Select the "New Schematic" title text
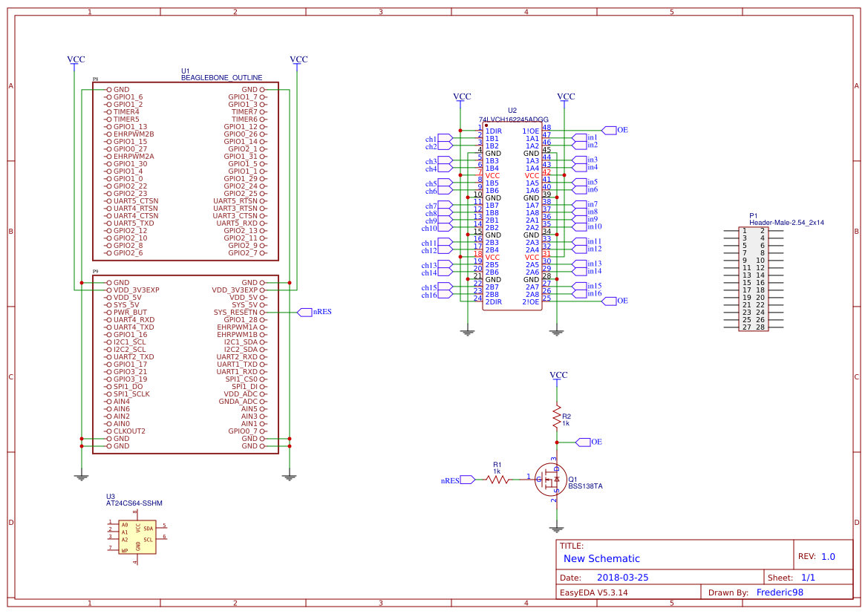 click(x=601, y=559)
